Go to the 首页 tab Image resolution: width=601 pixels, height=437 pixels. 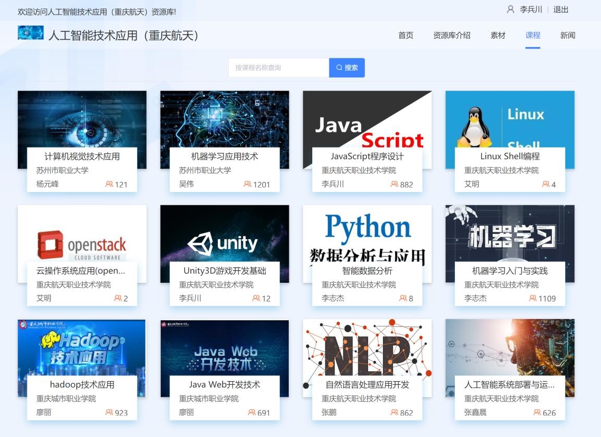tap(406, 35)
